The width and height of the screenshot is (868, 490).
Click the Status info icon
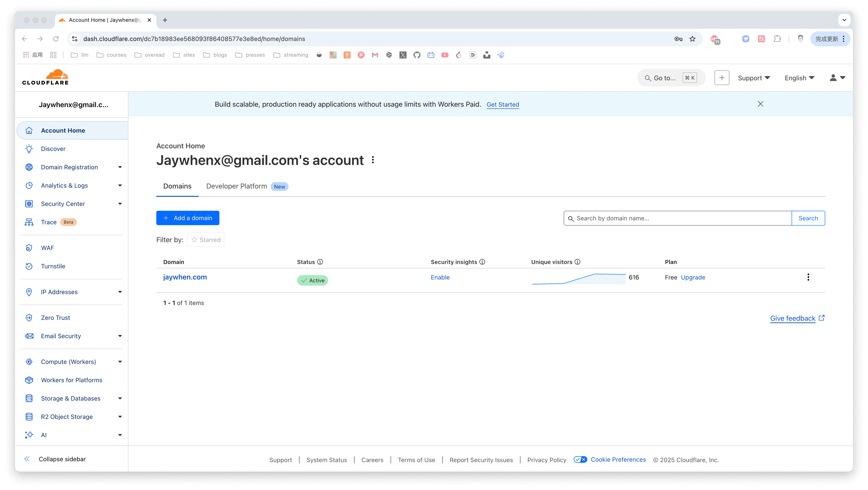pyautogui.click(x=320, y=262)
